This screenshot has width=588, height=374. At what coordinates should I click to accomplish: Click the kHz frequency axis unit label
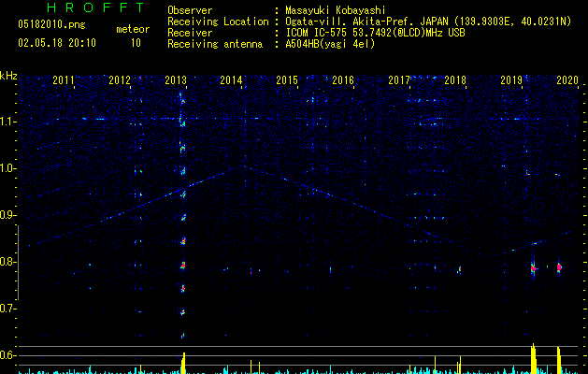tap(8, 76)
